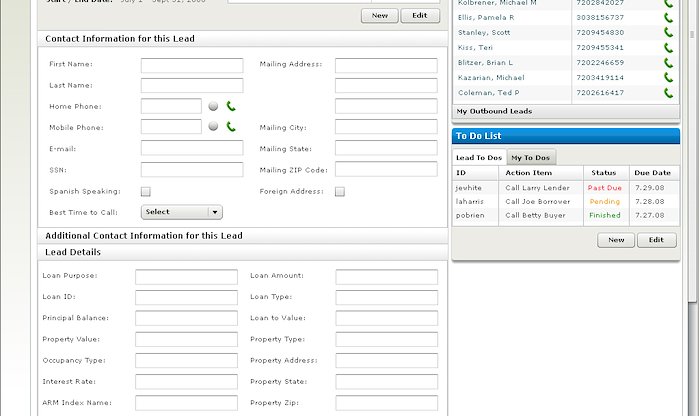Click the 'Finished' status cell

click(604, 215)
